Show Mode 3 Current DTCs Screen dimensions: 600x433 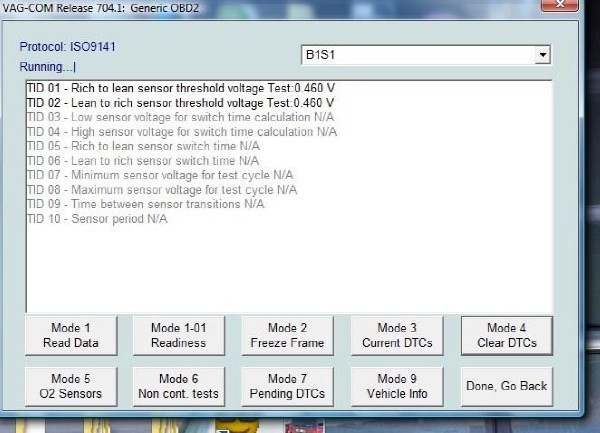pos(397,335)
